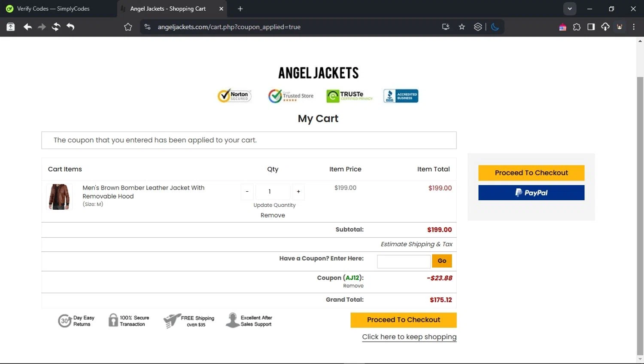Remove the jacket from the cart

[273, 215]
